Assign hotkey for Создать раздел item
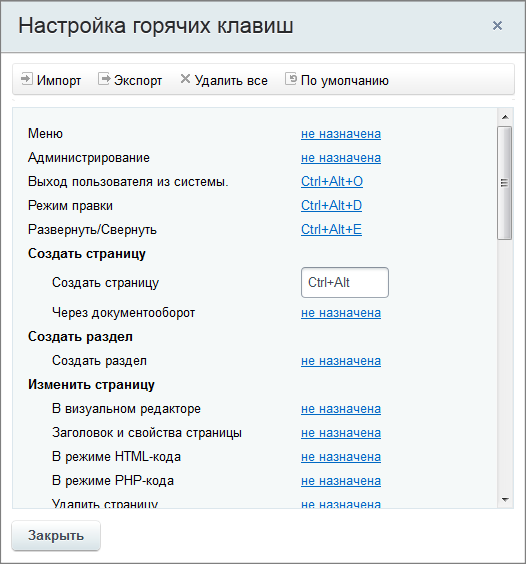The width and height of the screenshot is (526, 564). 341,361
